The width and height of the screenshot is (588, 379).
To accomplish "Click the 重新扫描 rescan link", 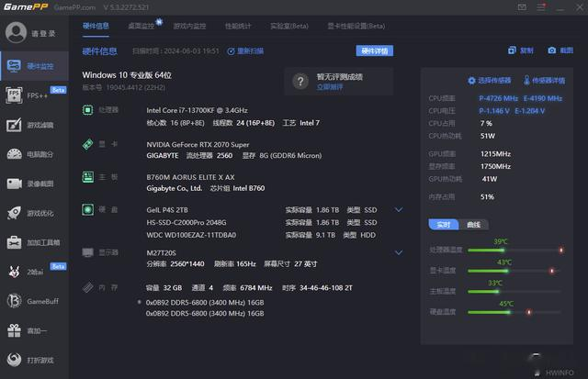I will [245, 51].
